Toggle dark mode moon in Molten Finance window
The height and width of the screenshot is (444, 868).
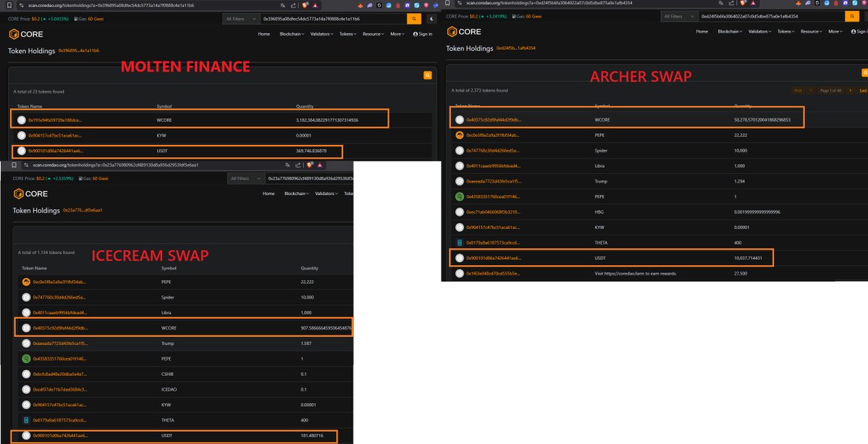[431, 19]
